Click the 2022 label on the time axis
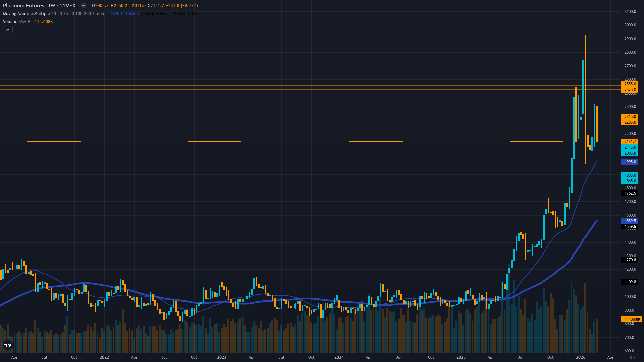 point(104,357)
